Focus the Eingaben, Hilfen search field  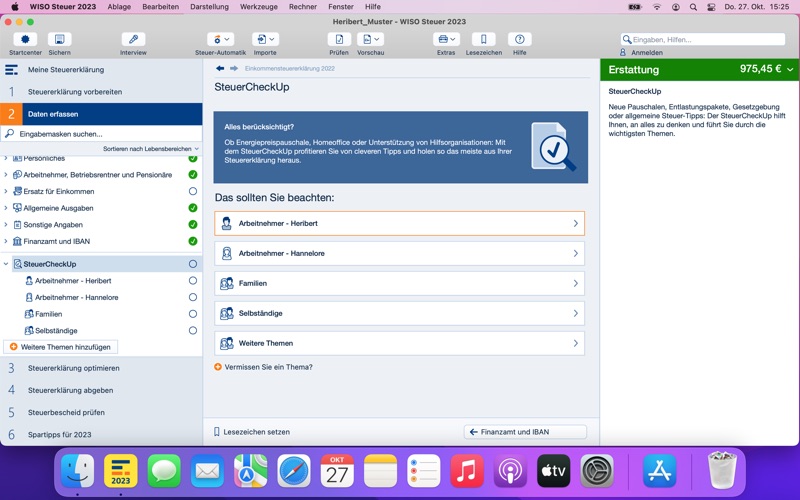point(703,39)
